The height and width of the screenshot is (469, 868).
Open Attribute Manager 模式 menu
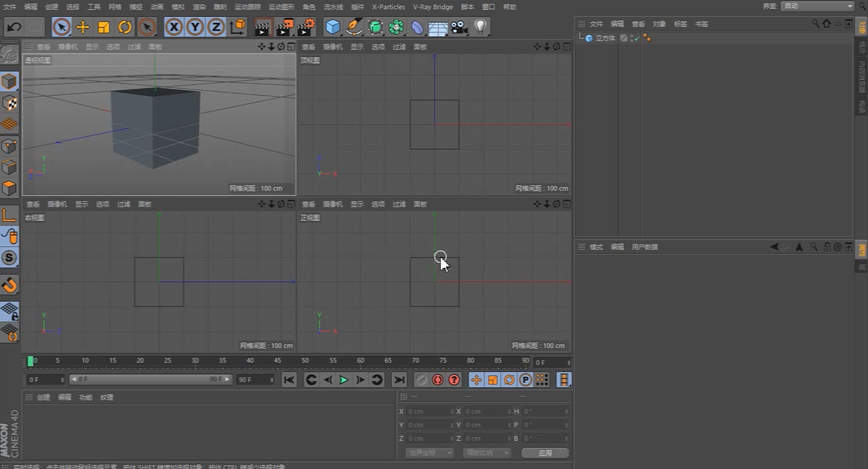point(596,247)
